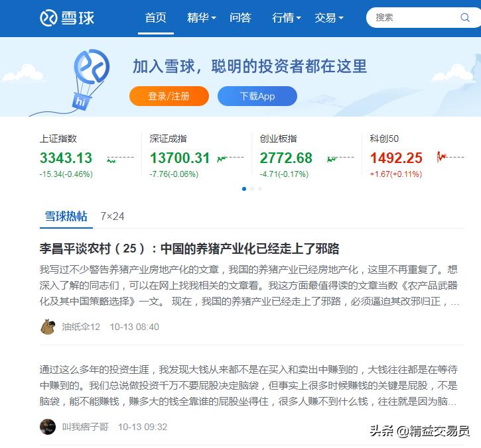Click the 科创50 label
This screenshot has height=448, width=481.
[384, 139]
